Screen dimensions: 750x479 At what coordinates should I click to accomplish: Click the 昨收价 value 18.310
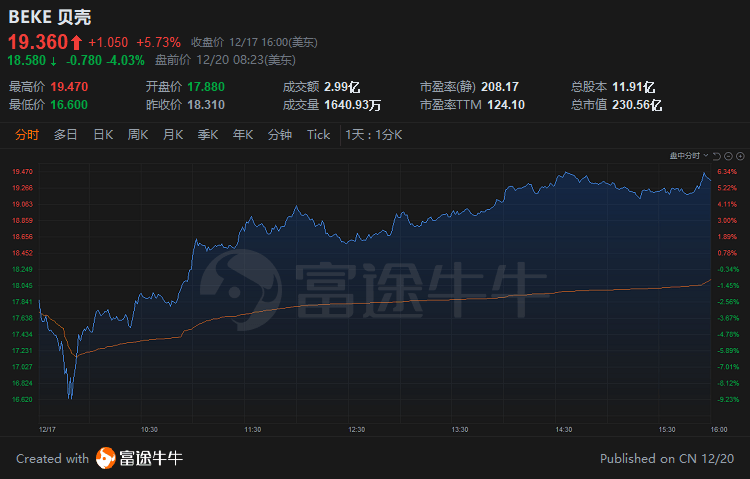point(206,105)
